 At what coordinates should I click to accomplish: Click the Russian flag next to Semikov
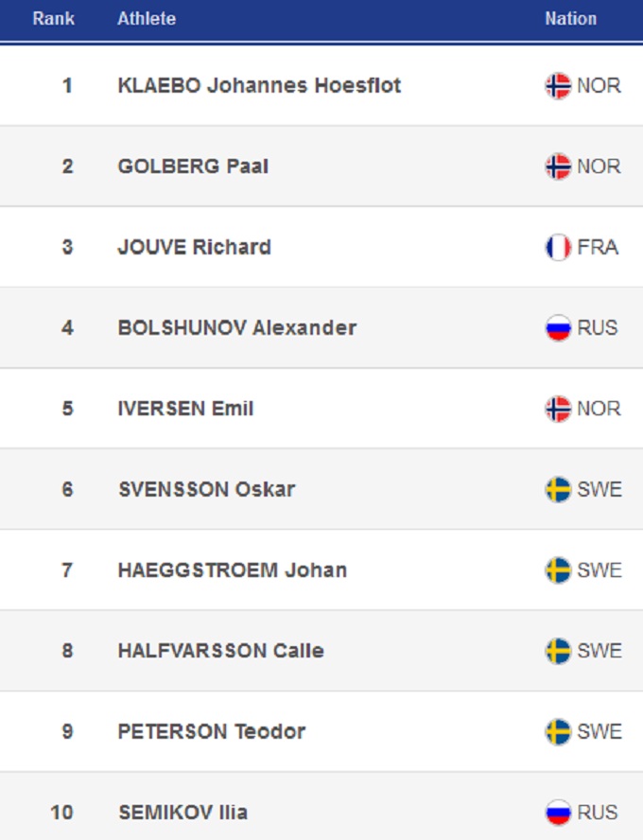tap(558, 813)
